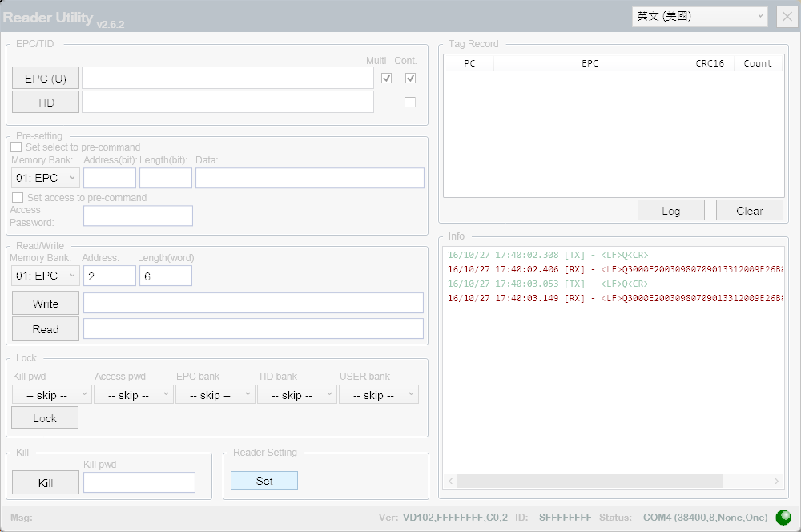The height and width of the screenshot is (532, 801).
Task: Focus the TID value input field
Action: pyautogui.click(x=227, y=103)
